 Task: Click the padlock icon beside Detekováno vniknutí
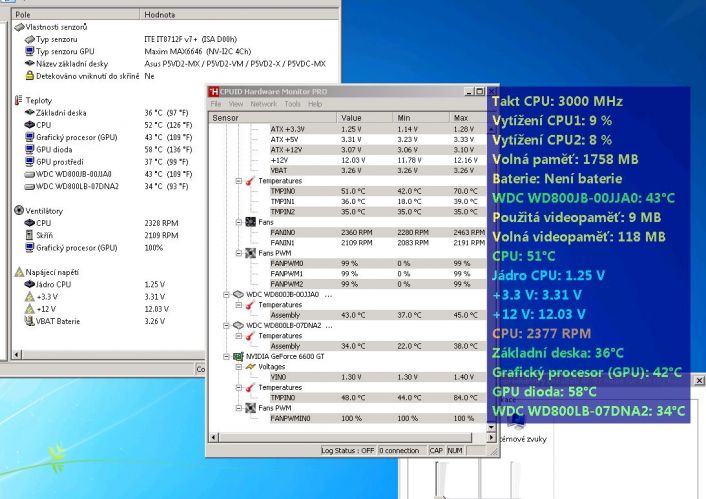30,76
